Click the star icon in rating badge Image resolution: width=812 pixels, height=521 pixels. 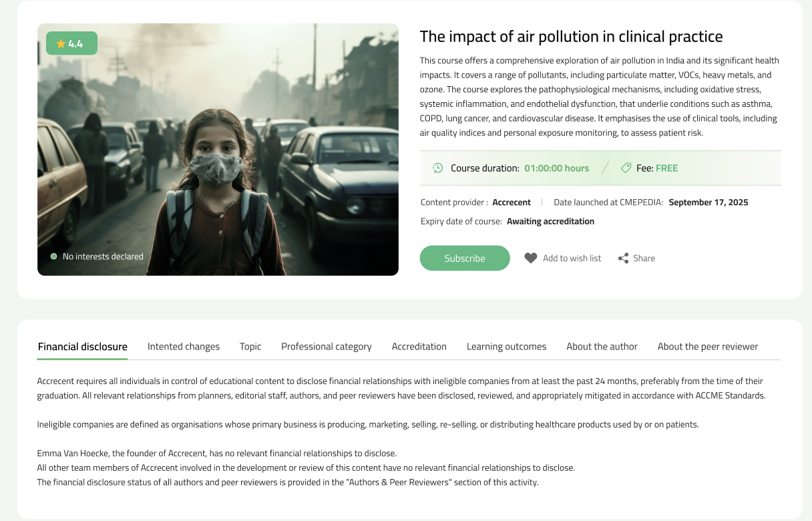tap(61, 43)
